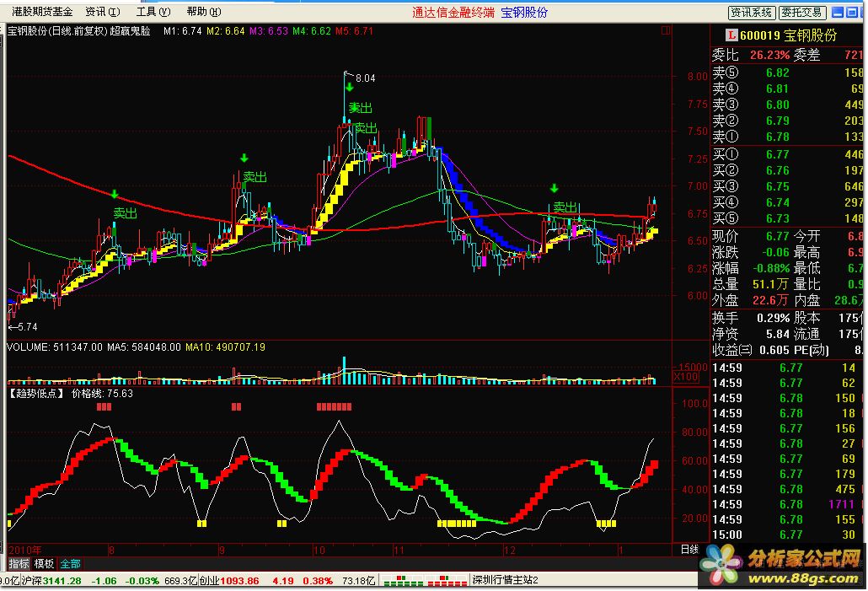
Task: Click the 资讯系统 button
Action: click(x=751, y=12)
